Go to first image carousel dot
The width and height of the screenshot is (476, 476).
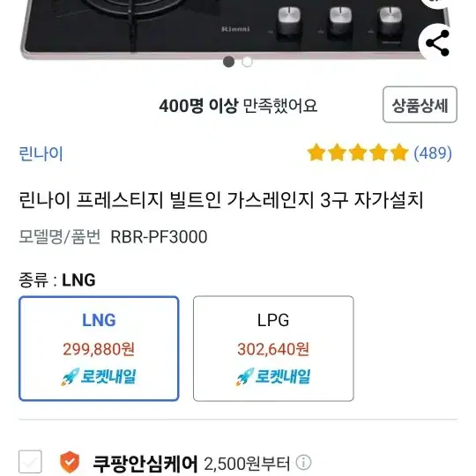pyautogui.click(x=228, y=62)
